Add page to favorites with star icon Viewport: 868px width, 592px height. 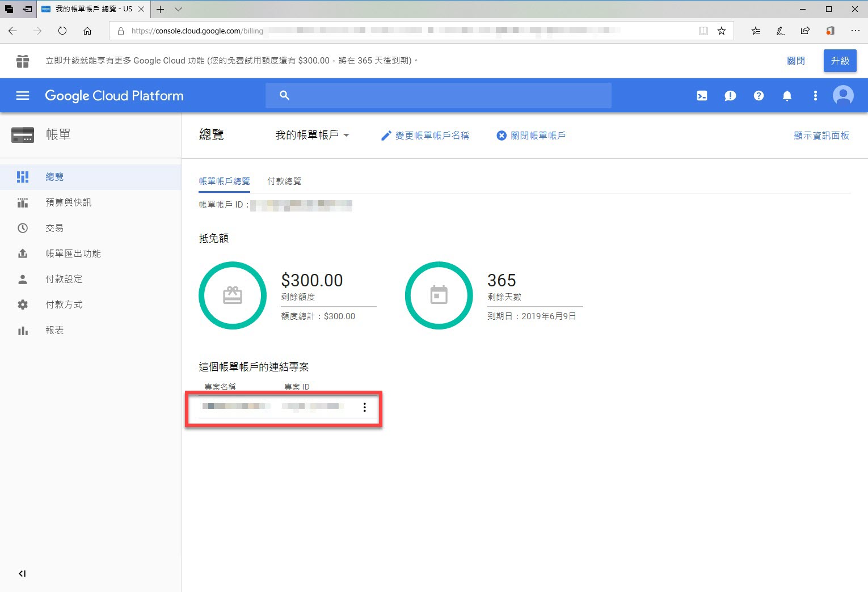coord(722,31)
